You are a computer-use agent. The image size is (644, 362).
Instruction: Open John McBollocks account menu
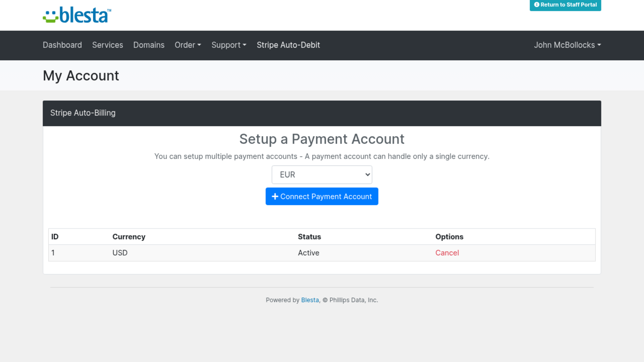coord(567,45)
